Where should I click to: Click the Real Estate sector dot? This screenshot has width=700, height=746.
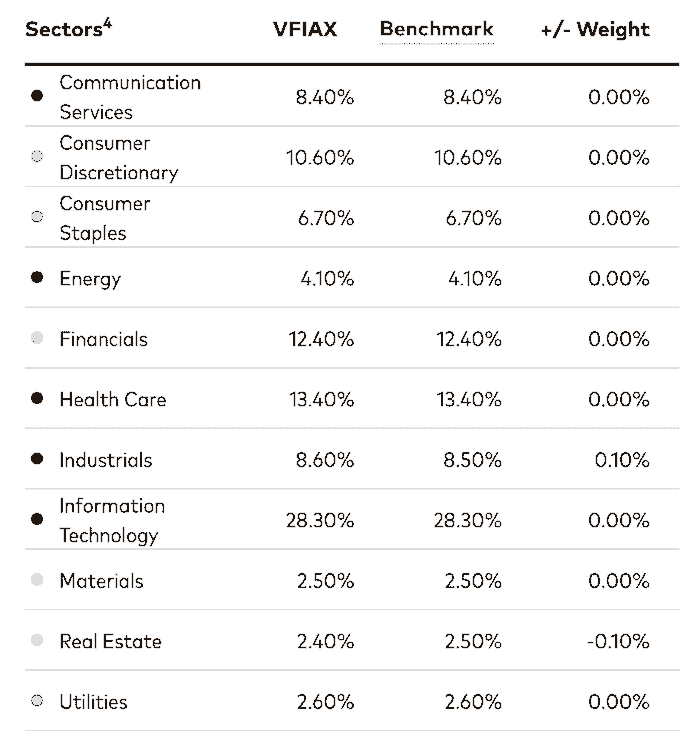(x=37, y=641)
